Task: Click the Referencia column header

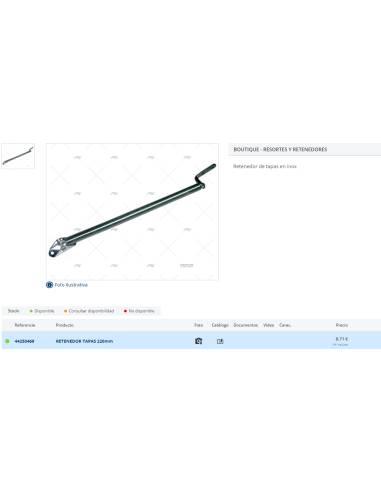Action: pos(25,325)
